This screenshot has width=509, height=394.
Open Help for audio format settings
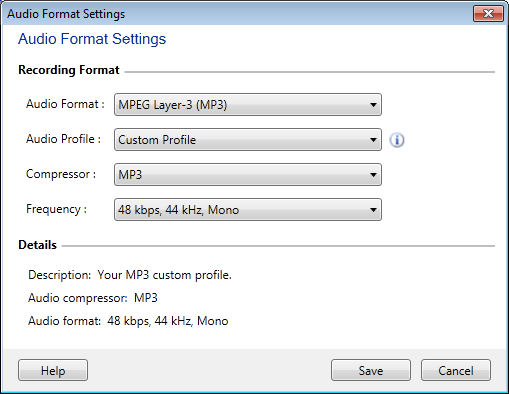pos(53,370)
